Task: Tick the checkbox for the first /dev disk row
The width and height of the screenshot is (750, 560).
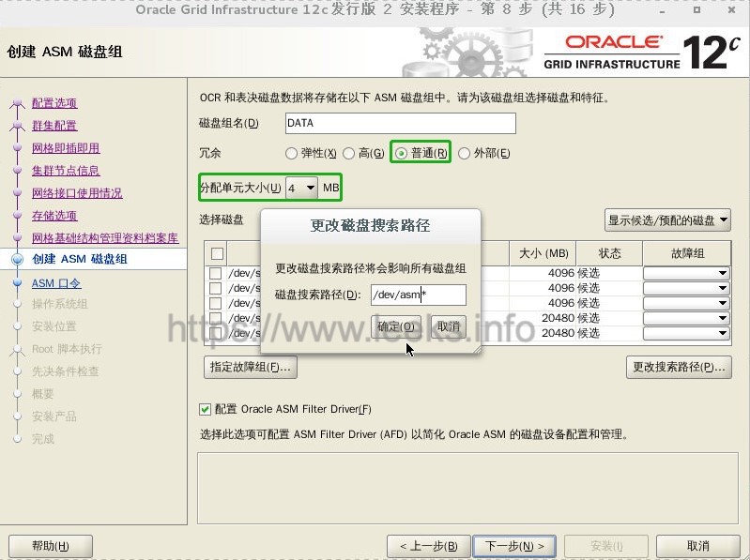Action: 215,273
